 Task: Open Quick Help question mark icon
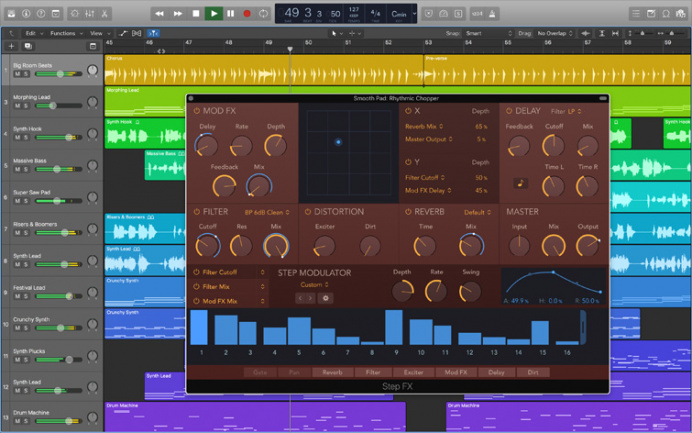[41, 14]
